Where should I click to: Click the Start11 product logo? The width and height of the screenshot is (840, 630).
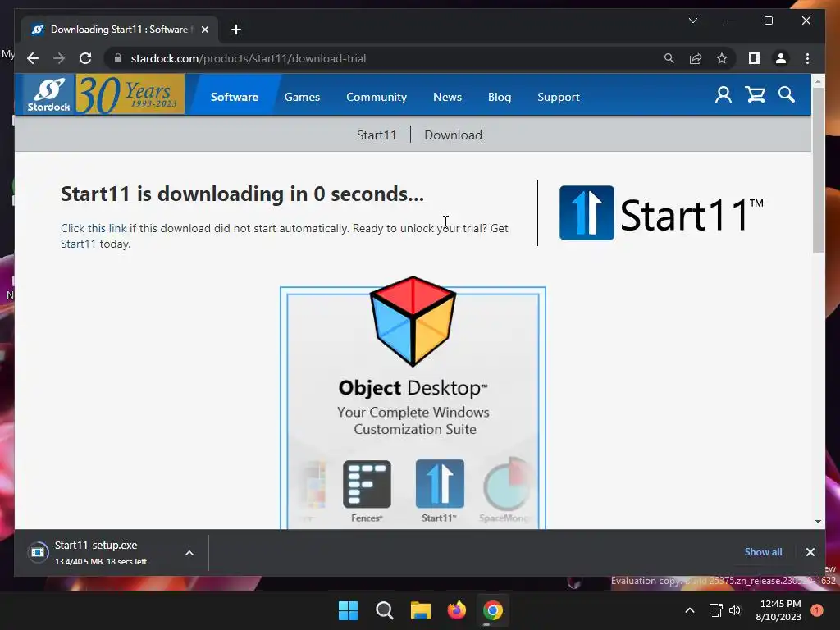(661, 213)
